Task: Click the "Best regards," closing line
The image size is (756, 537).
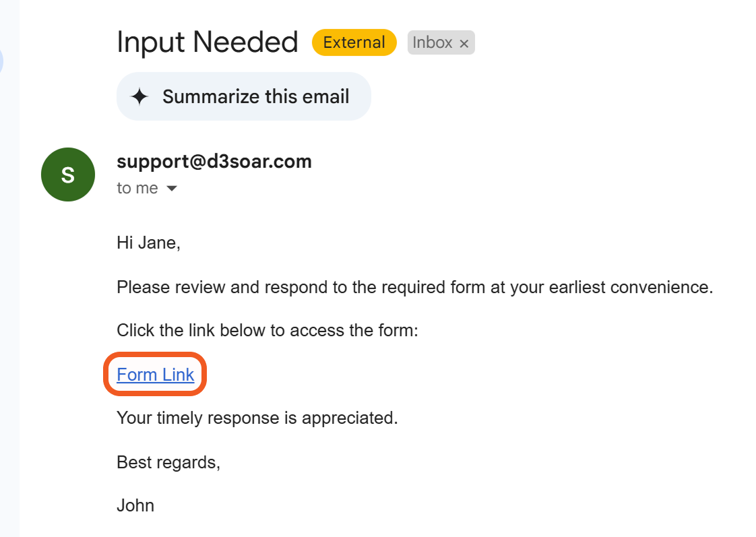Action: (168, 462)
